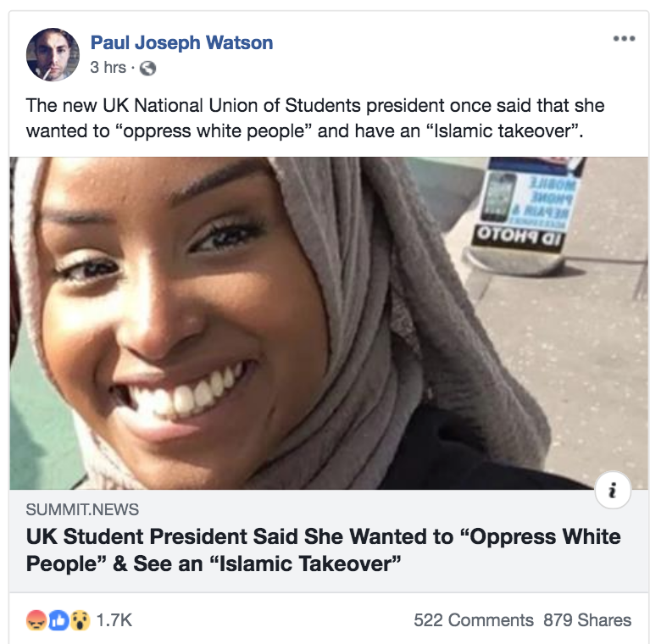Click the grey link preview footer area
The width and height of the screenshot is (650, 644).
tap(329, 541)
